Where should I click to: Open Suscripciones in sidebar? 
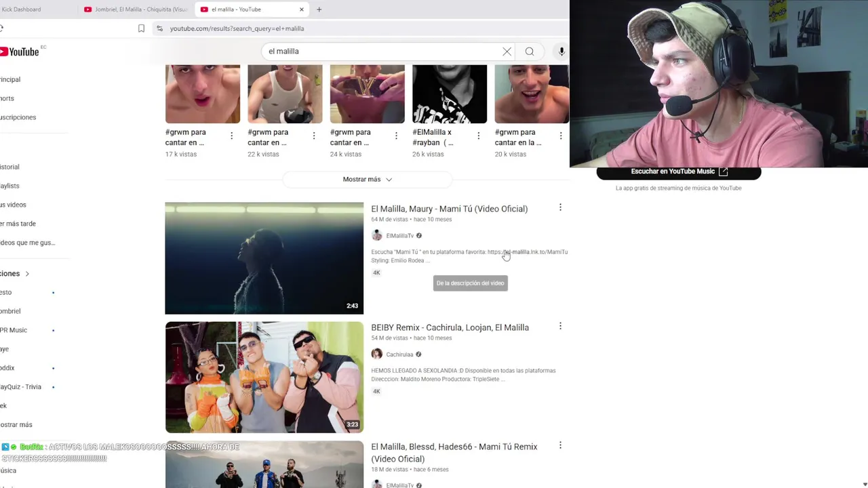coord(18,117)
